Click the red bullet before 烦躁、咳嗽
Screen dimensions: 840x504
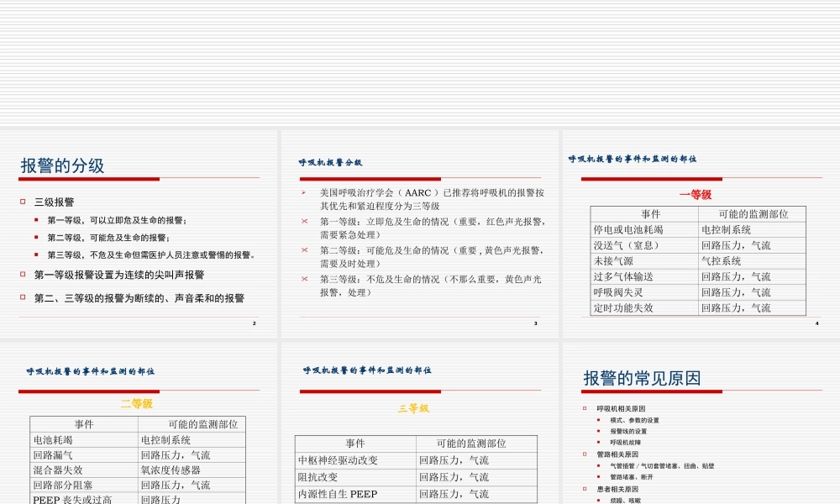coord(598,501)
